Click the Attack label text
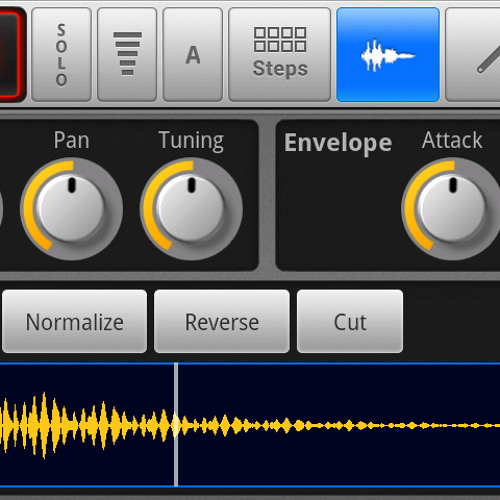The height and width of the screenshot is (500, 500). click(x=452, y=140)
